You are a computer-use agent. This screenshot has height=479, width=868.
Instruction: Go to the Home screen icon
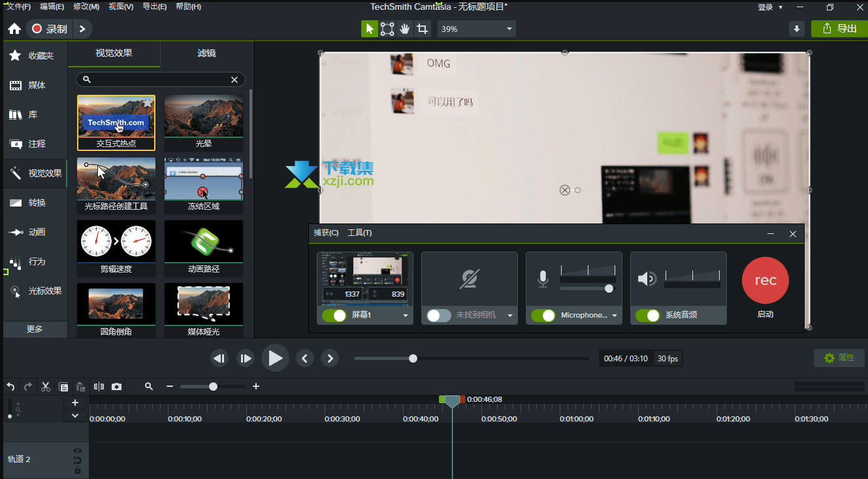pyautogui.click(x=14, y=29)
